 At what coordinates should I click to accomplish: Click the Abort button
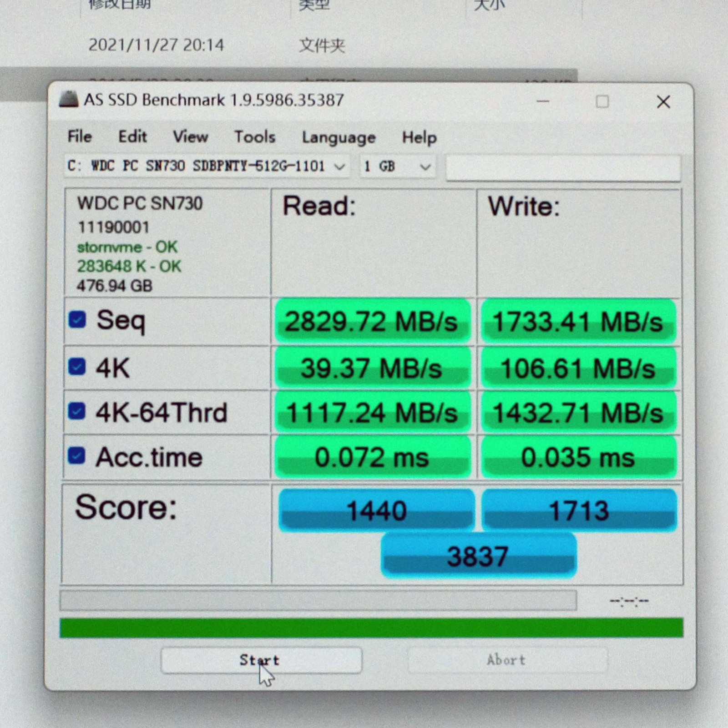tap(507, 659)
